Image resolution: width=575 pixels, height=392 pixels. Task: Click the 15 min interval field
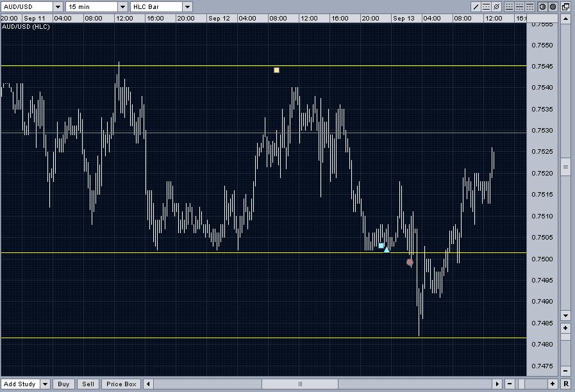92,6
